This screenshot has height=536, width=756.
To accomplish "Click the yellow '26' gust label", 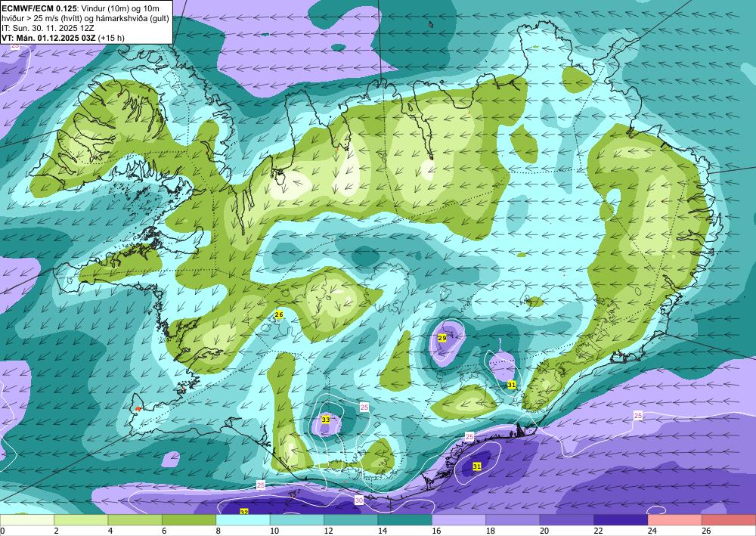I will coord(279,314).
